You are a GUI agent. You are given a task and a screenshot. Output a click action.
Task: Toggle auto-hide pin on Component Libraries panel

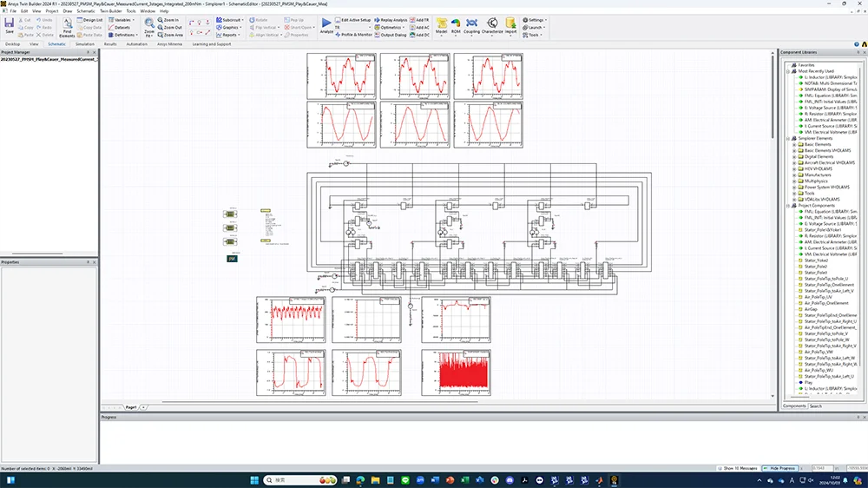coord(858,52)
